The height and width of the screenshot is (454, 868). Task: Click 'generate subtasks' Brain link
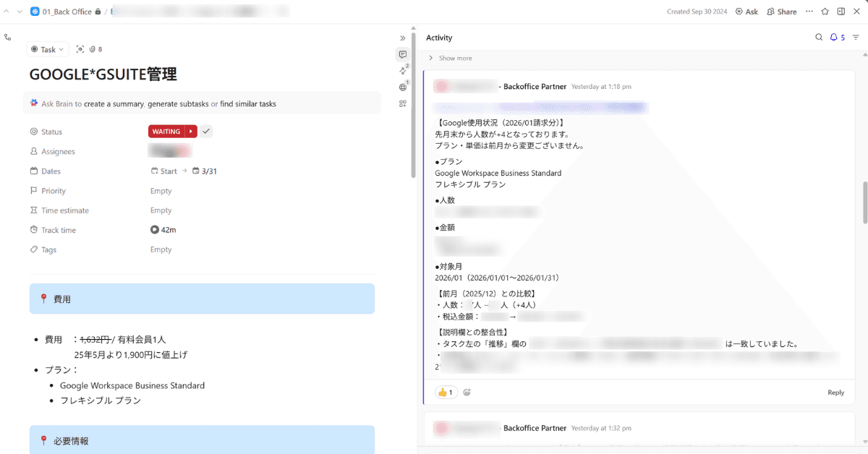tap(177, 104)
